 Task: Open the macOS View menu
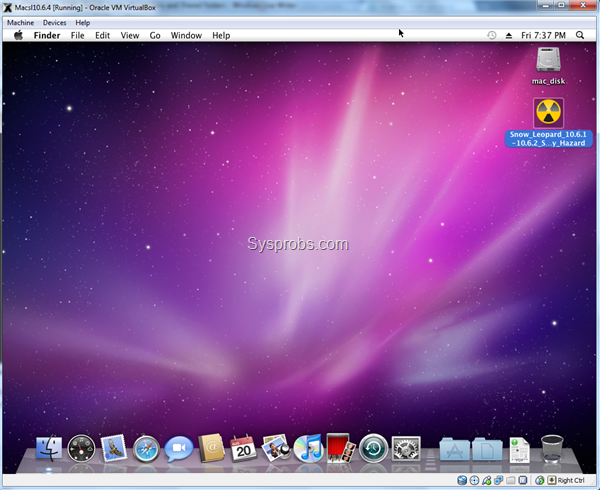[x=130, y=36]
